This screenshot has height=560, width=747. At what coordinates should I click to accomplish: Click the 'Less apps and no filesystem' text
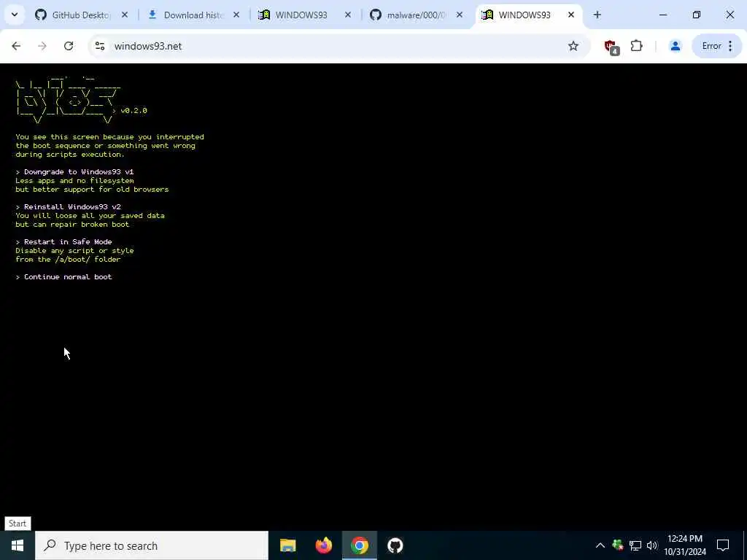point(74,181)
